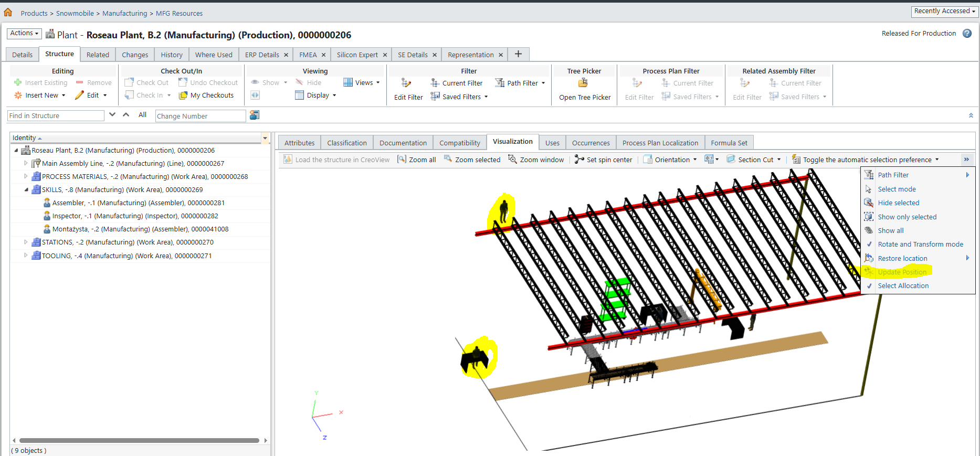Image resolution: width=980 pixels, height=456 pixels.
Task: Toggle the automatic selection preference
Action: point(866,160)
